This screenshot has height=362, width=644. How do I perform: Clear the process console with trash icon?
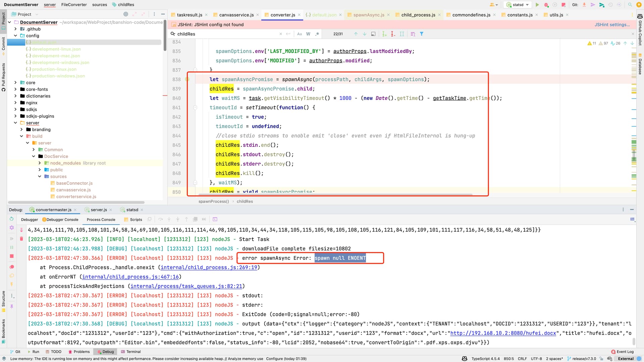pos(21,239)
